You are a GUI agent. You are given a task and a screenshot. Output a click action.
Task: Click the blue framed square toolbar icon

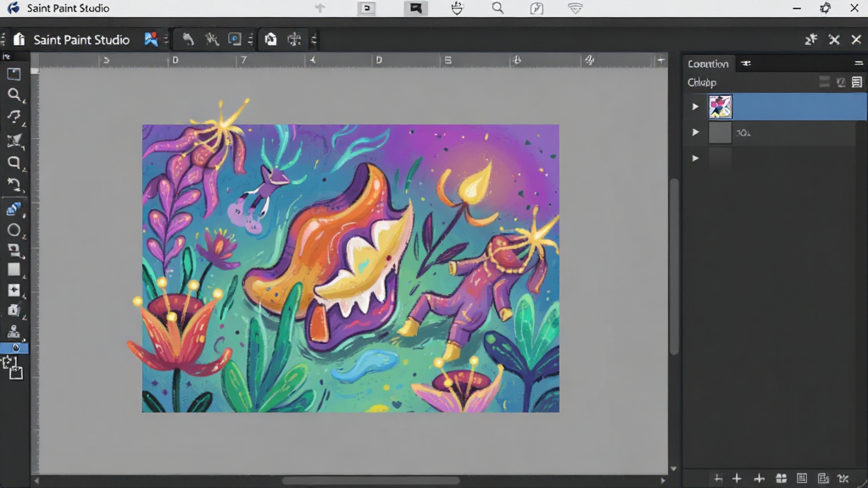(235, 39)
